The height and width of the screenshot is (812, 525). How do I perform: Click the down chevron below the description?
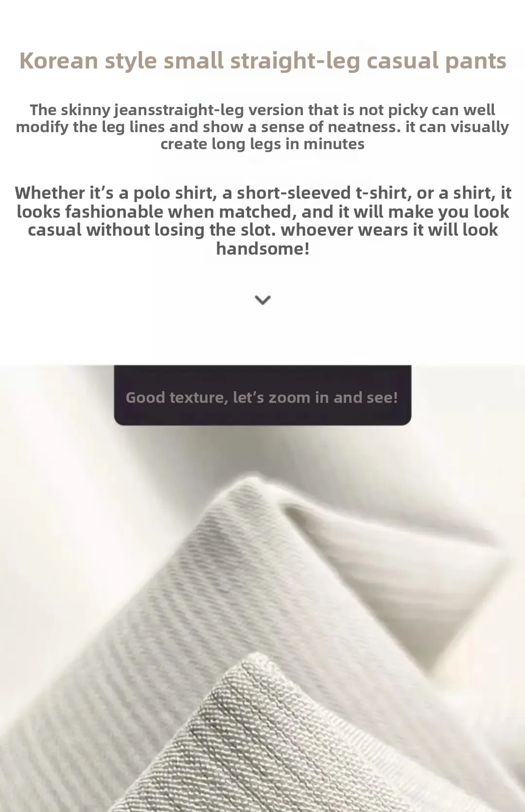click(262, 300)
